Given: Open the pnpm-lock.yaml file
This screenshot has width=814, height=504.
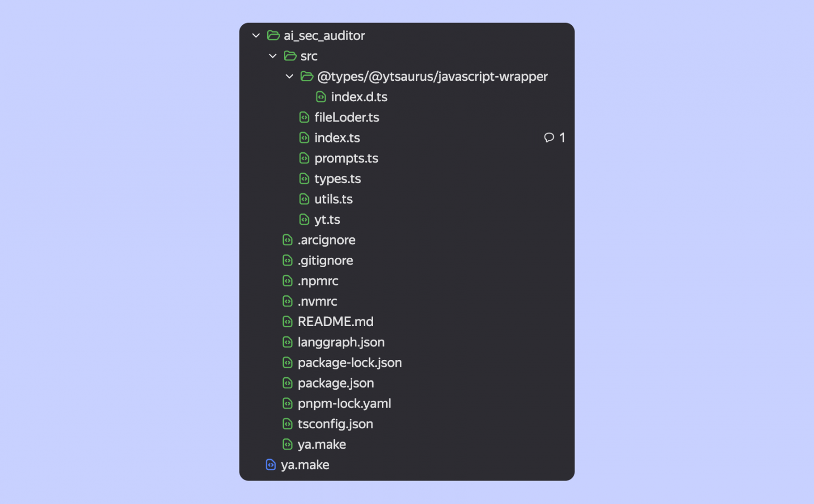Looking at the screenshot, I should point(344,403).
